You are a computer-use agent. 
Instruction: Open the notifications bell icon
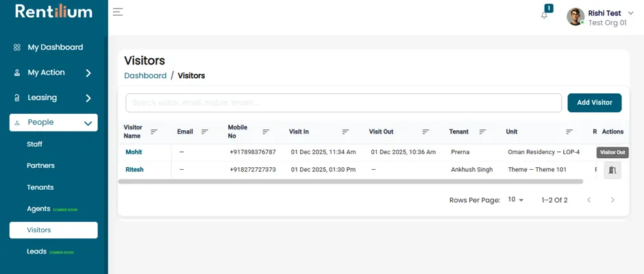coord(544,15)
